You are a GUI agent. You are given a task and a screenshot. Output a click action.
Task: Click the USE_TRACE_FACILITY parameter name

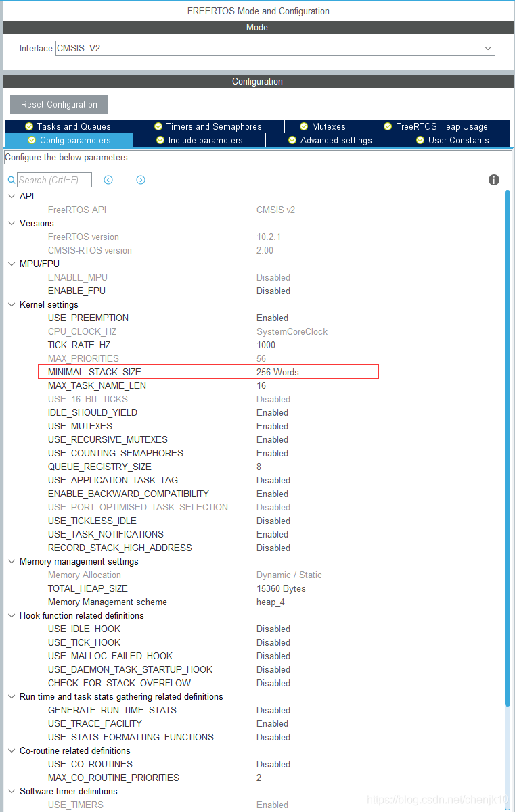95,723
